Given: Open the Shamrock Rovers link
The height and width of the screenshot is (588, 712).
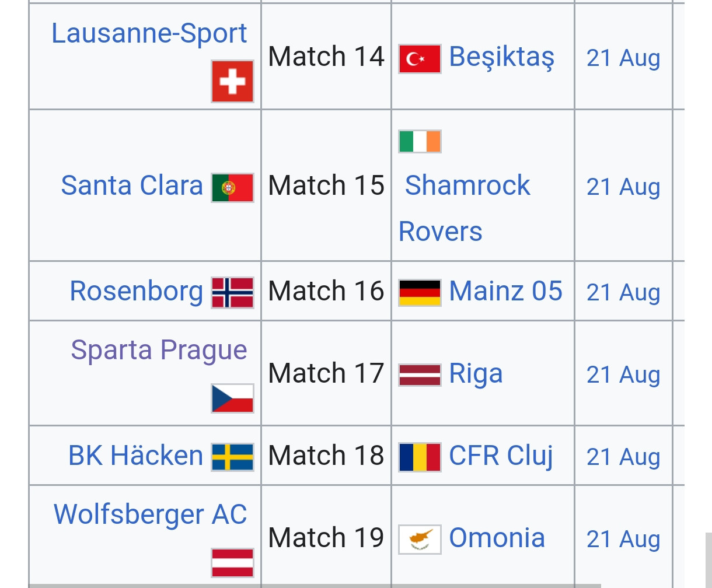Looking at the screenshot, I should pyautogui.click(x=465, y=208).
